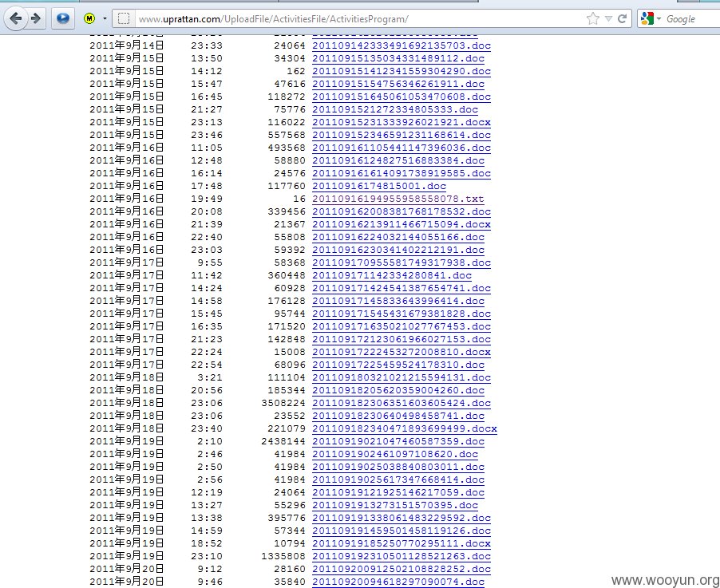Screen dimensions: 720x588
Task: Open file 20110914233349169213570​3.doc
Action: pos(402,45)
